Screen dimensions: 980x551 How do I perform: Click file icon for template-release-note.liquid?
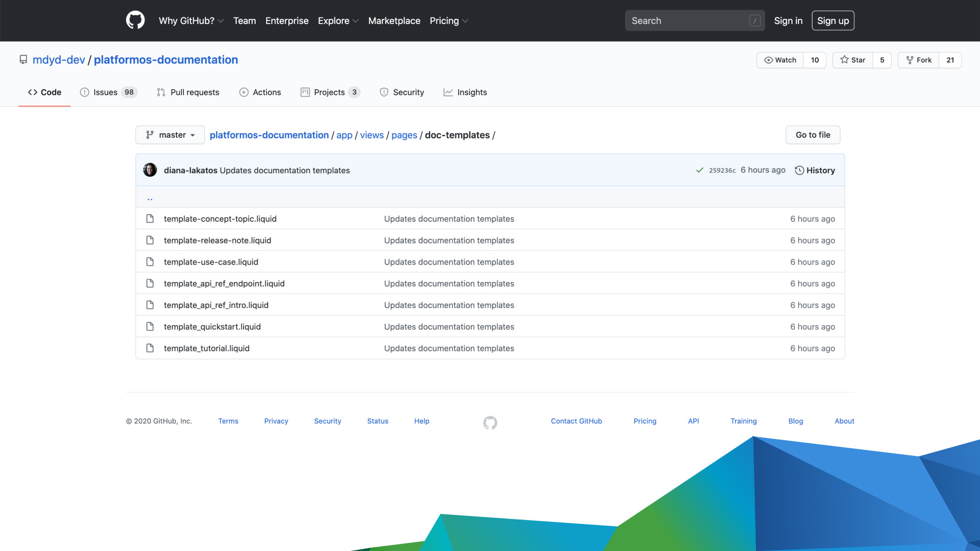[150, 240]
